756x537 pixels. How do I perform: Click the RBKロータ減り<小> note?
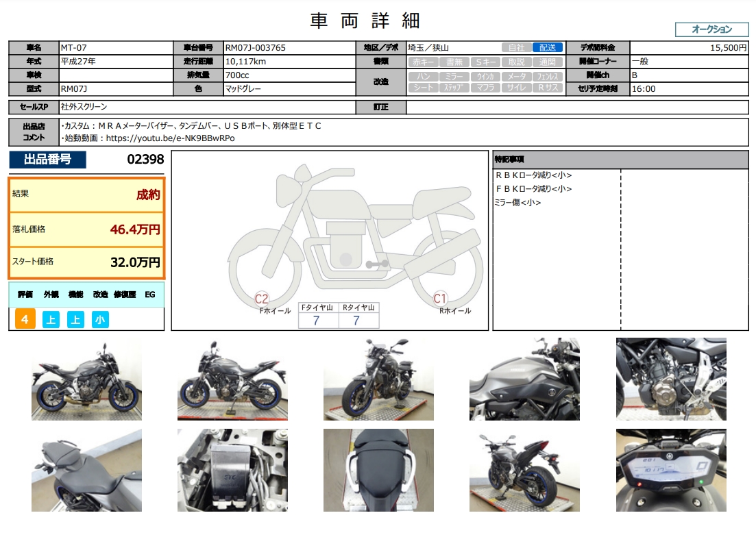click(534, 175)
